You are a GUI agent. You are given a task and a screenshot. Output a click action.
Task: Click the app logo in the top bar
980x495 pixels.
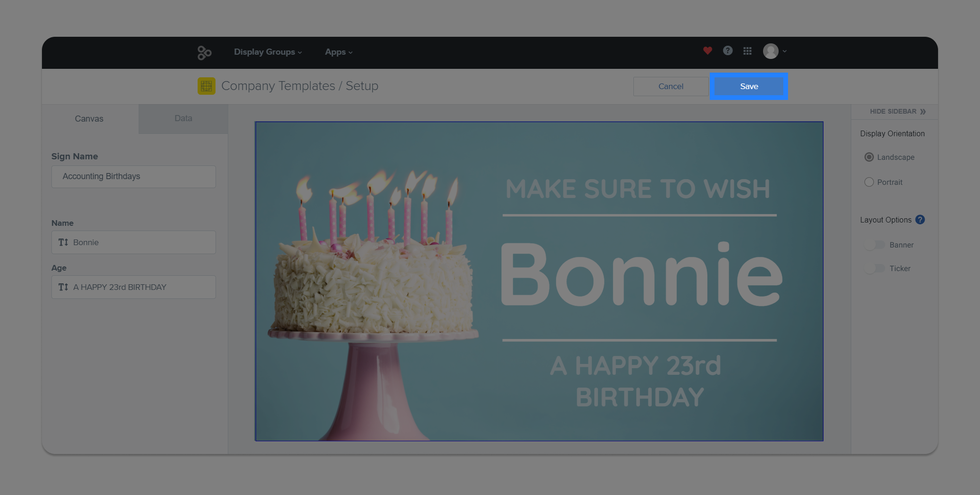coord(204,52)
